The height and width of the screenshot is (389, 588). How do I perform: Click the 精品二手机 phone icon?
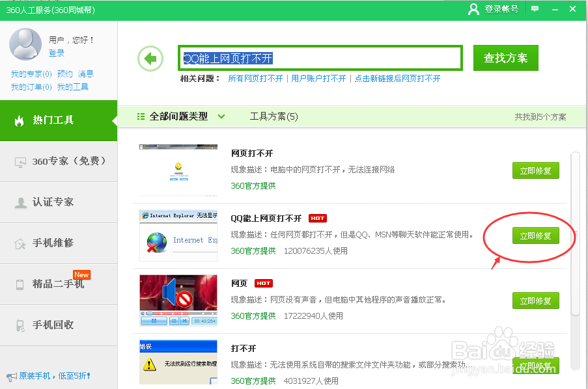21,284
